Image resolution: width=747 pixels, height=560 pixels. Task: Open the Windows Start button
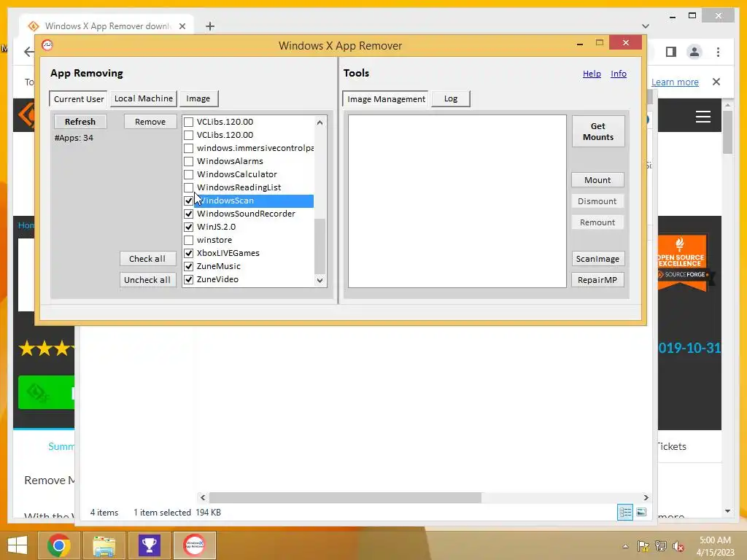[18, 545]
